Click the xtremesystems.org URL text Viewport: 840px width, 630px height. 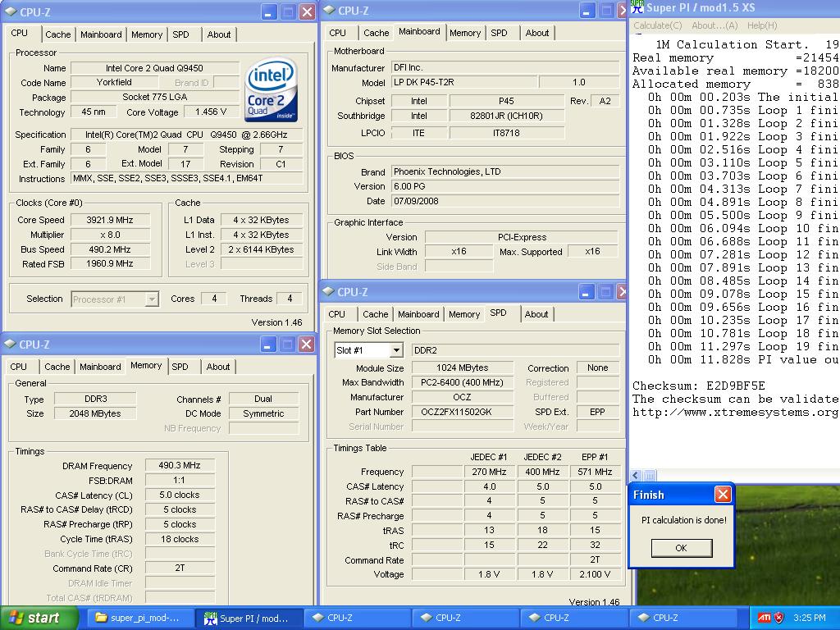(735, 412)
